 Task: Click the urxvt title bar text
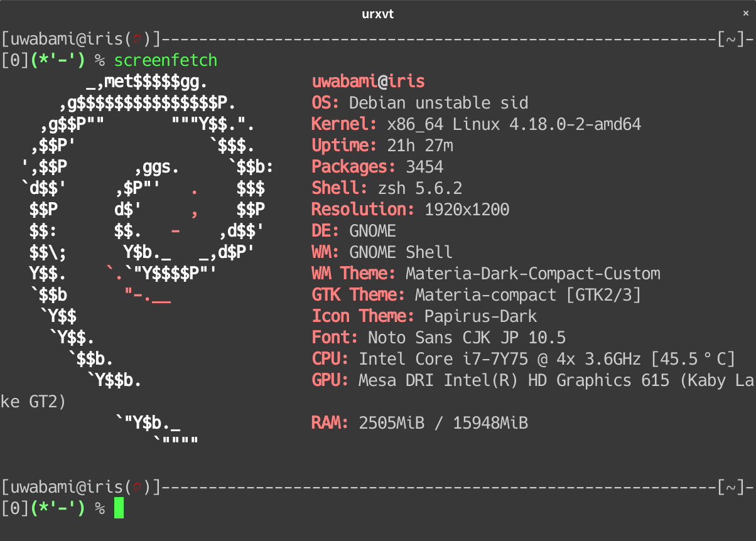(x=377, y=13)
